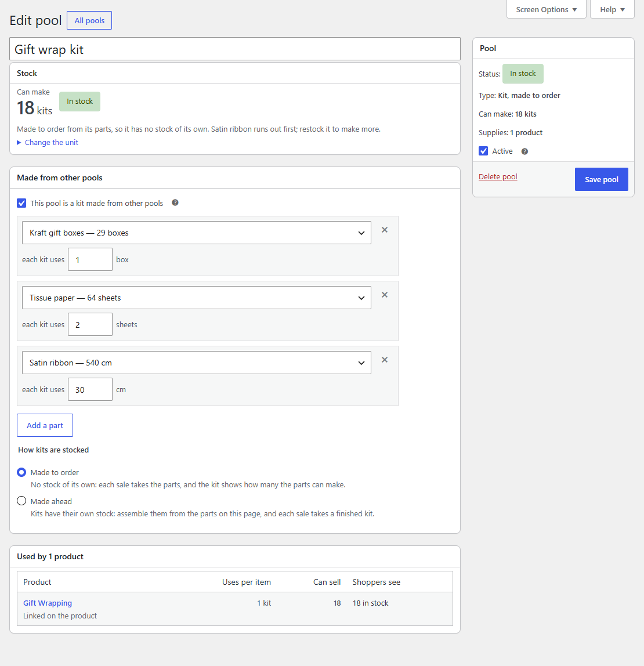
Task: Select the Made to order option
Action: click(x=21, y=472)
